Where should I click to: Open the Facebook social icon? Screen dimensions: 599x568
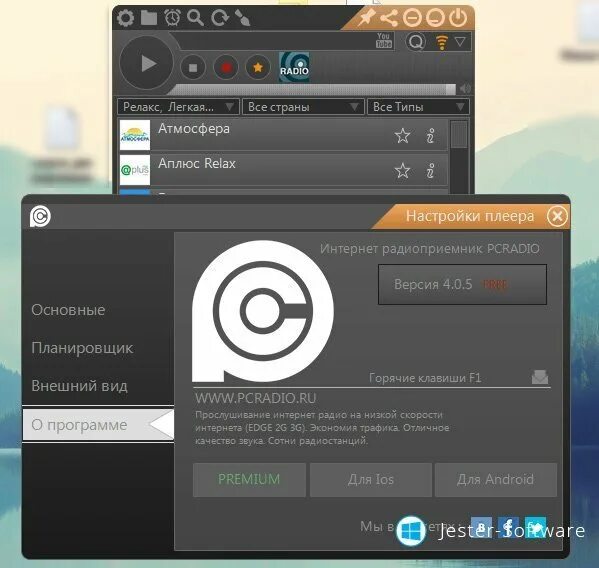(508, 527)
